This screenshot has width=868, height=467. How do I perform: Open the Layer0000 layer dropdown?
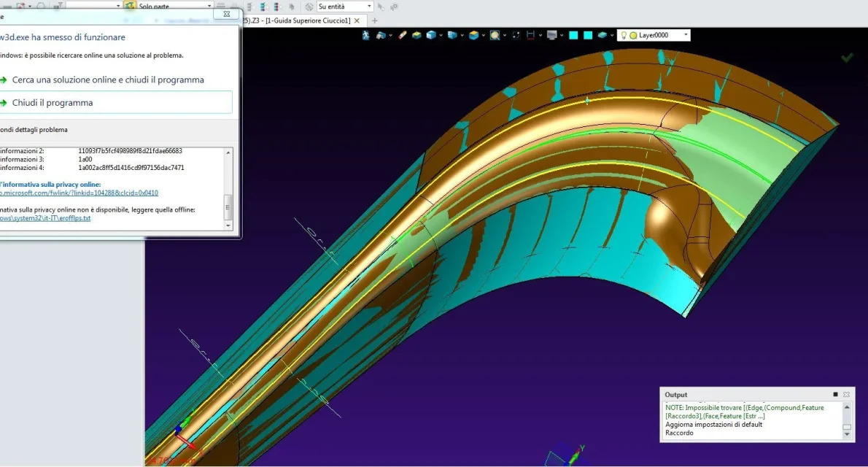point(686,35)
